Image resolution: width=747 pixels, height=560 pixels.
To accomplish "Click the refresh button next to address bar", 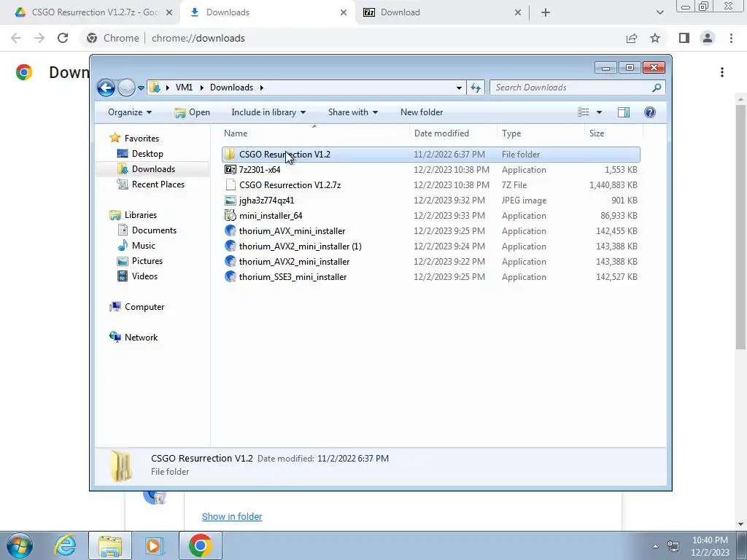I will 476,87.
